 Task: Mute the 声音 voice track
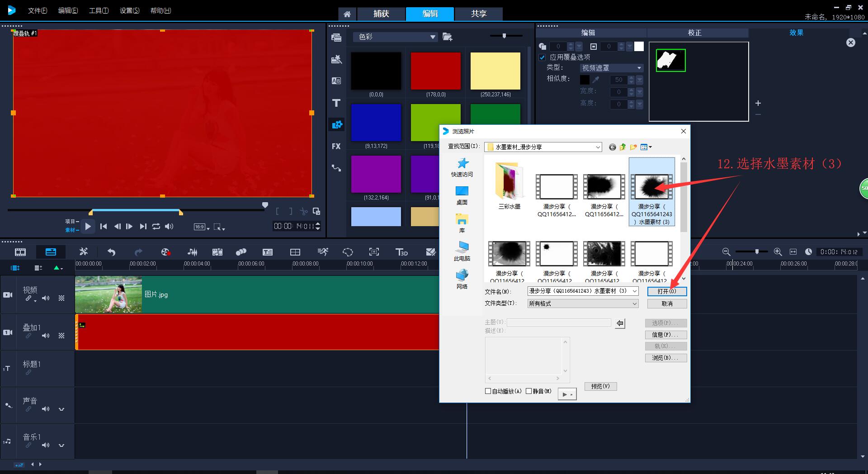click(46, 409)
